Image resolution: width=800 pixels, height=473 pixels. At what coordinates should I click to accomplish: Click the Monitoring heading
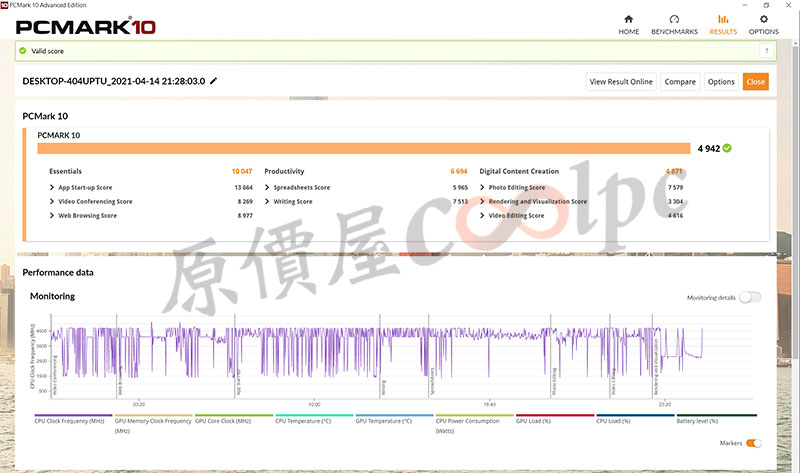click(x=53, y=296)
